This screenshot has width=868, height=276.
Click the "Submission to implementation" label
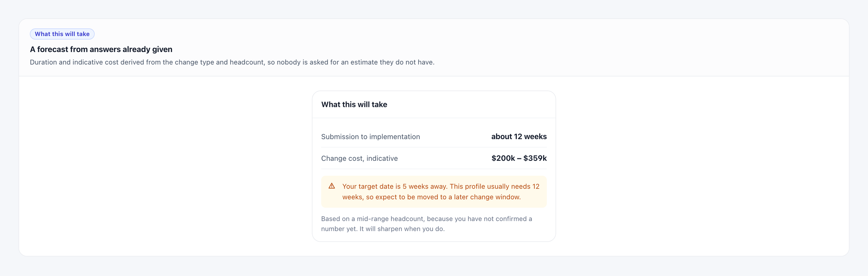tap(370, 137)
